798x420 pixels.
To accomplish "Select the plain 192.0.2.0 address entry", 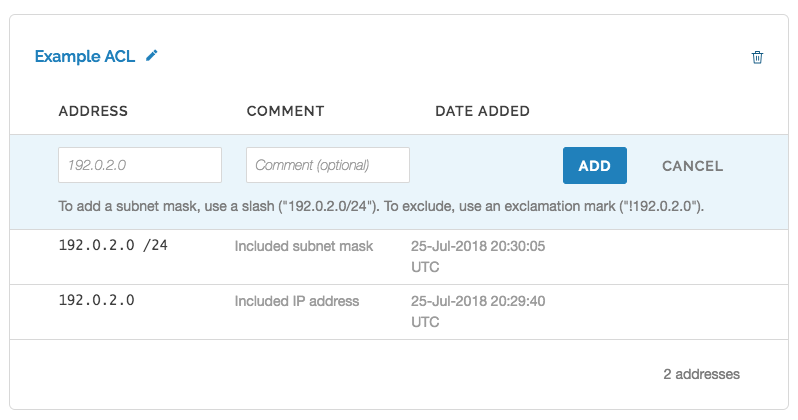I will pyautogui.click(x=97, y=300).
